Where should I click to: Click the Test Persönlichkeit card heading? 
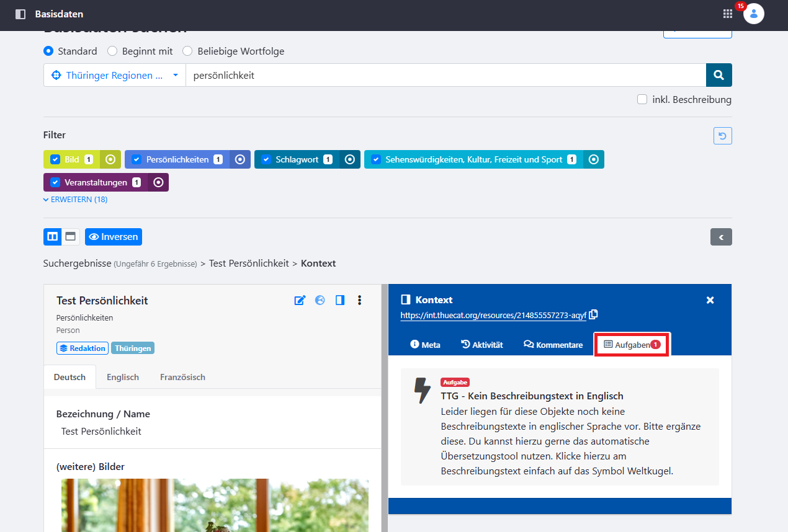[102, 301]
